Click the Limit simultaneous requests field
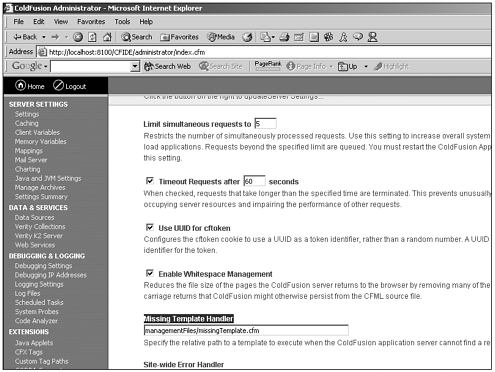The height and width of the screenshot is (372, 495). [x=265, y=124]
